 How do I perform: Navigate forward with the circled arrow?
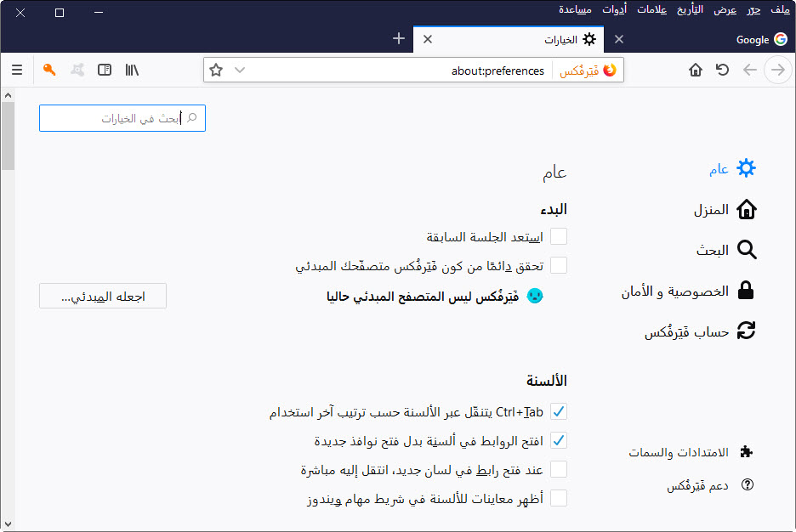[x=778, y=70]
